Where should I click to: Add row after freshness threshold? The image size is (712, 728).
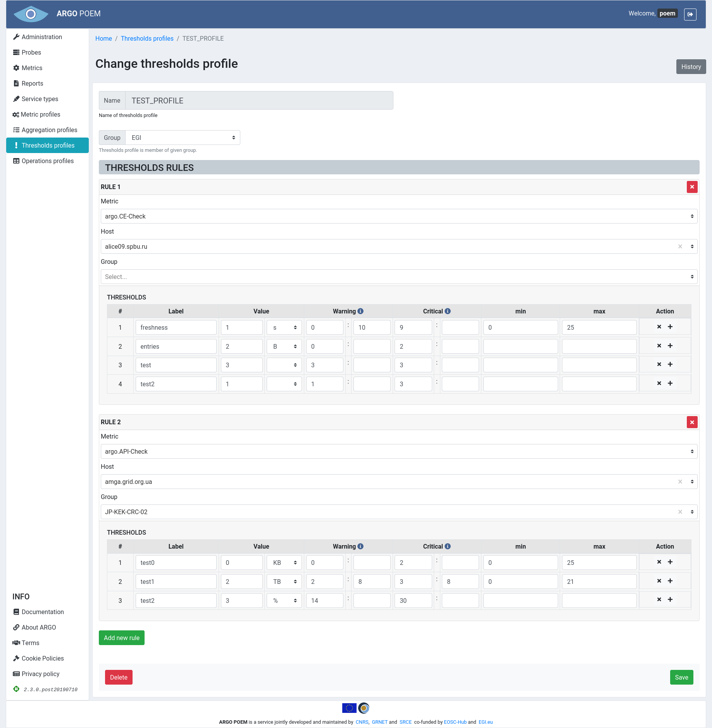(x=670, y=327)
